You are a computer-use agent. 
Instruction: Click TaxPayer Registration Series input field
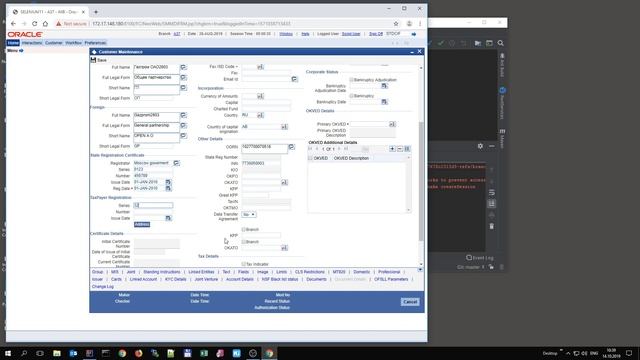153,205
